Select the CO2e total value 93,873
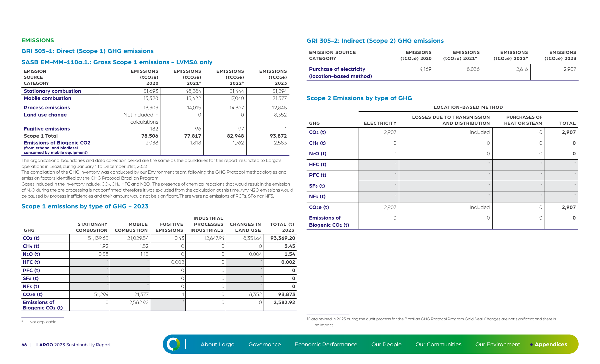Image resolution: width=600 pixels, height=364 pixels. click(287, 294)
